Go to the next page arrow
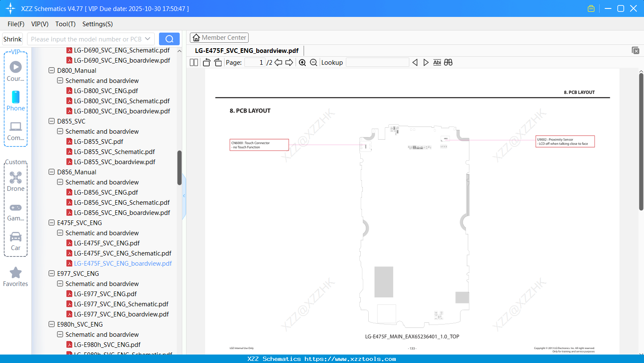 tap(289, 63)
